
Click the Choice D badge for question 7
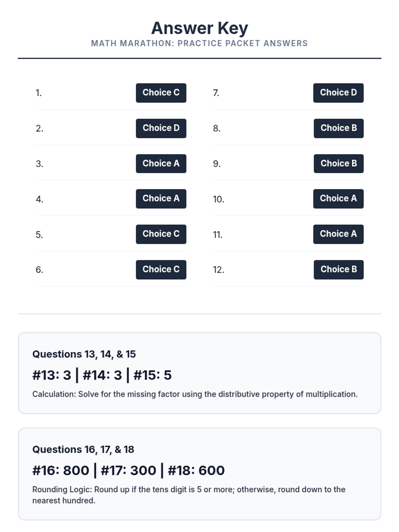pyautogui.click(x=338, y=93)
